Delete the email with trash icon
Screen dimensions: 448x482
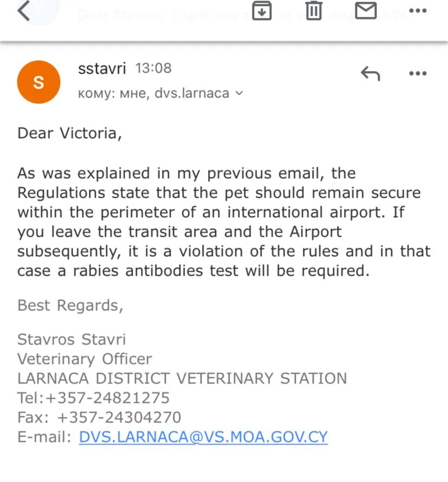pyautogui.click(x=314, y=10)
